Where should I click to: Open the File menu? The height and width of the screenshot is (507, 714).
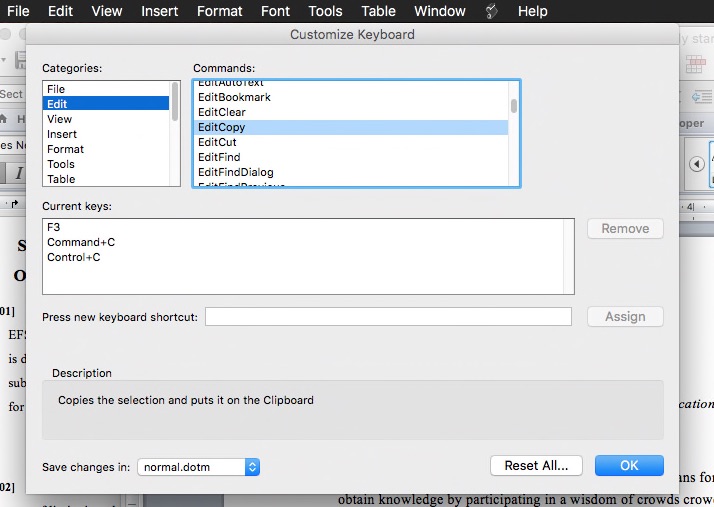[18, 11]
